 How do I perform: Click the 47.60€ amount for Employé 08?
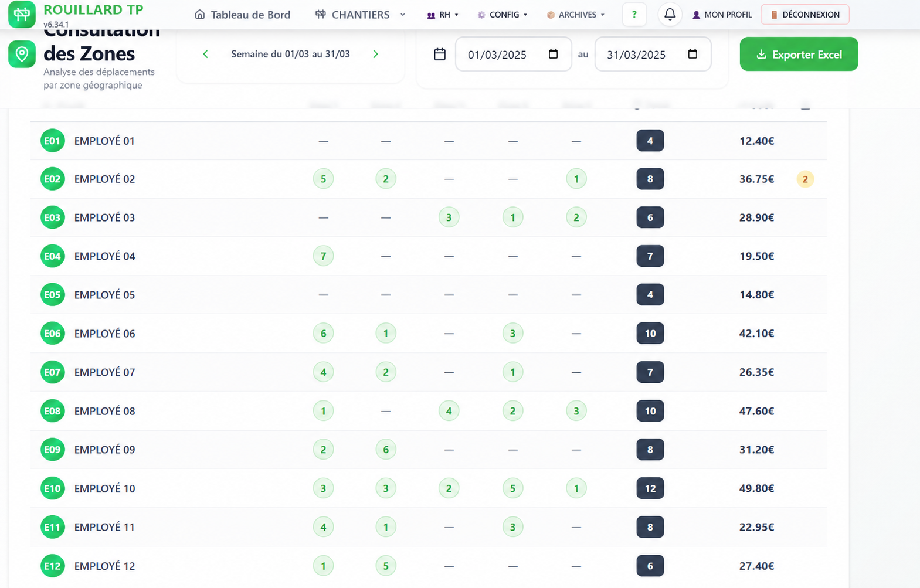click(x=756, y=411)
